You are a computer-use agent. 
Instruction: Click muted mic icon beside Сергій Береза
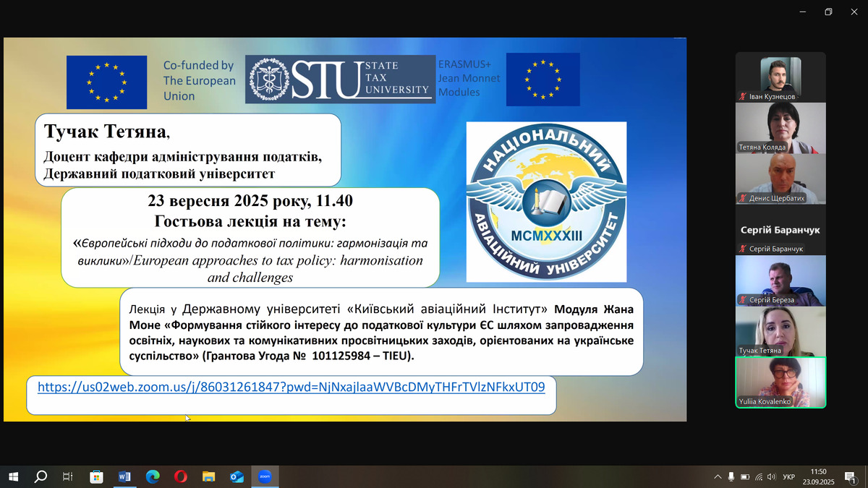[x=742, y=300]
